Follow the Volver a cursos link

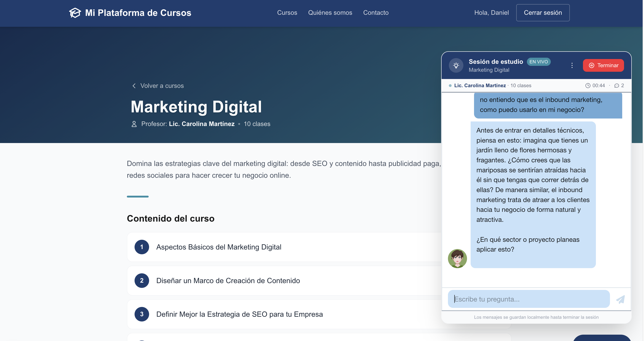(162, 86)
